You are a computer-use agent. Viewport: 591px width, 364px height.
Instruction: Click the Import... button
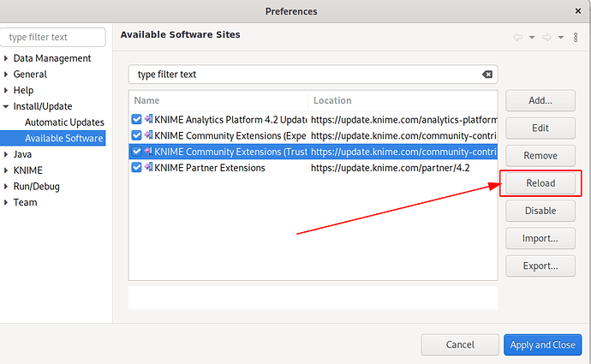pyautogui.click(x=540, y=238)
